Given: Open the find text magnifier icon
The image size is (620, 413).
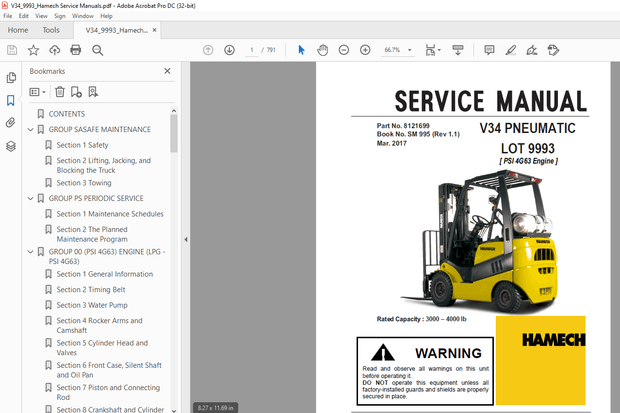Looking at the screenshot, I should coord(97,50).
